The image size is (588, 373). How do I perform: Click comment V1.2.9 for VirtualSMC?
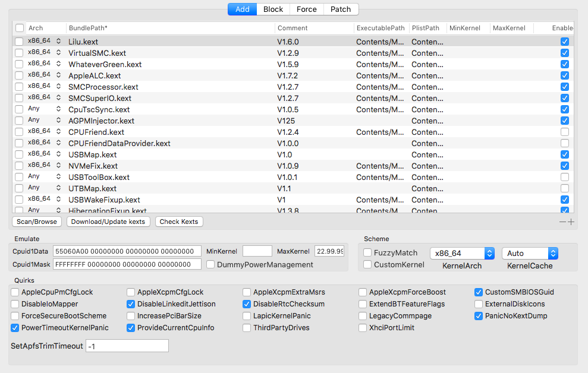point(288,53)
